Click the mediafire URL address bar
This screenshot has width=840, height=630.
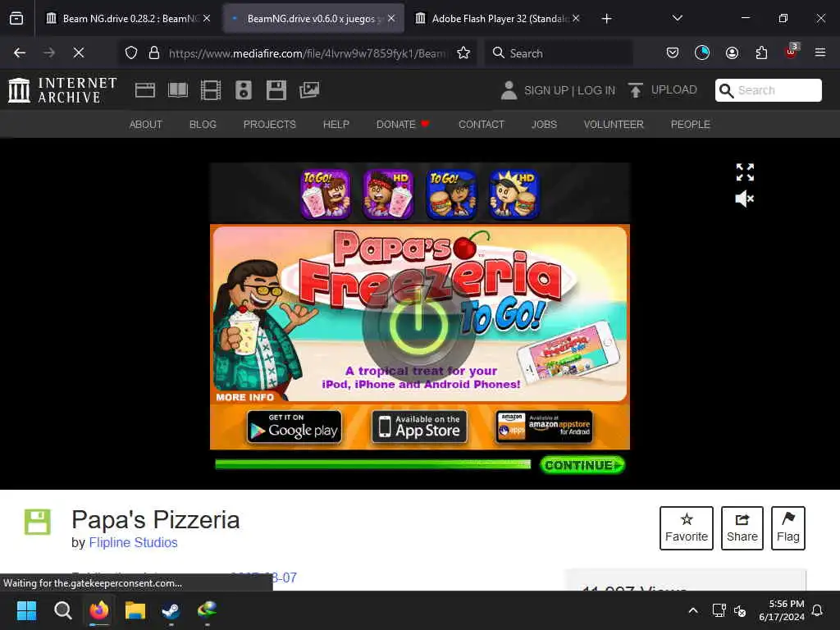(308, 53)
